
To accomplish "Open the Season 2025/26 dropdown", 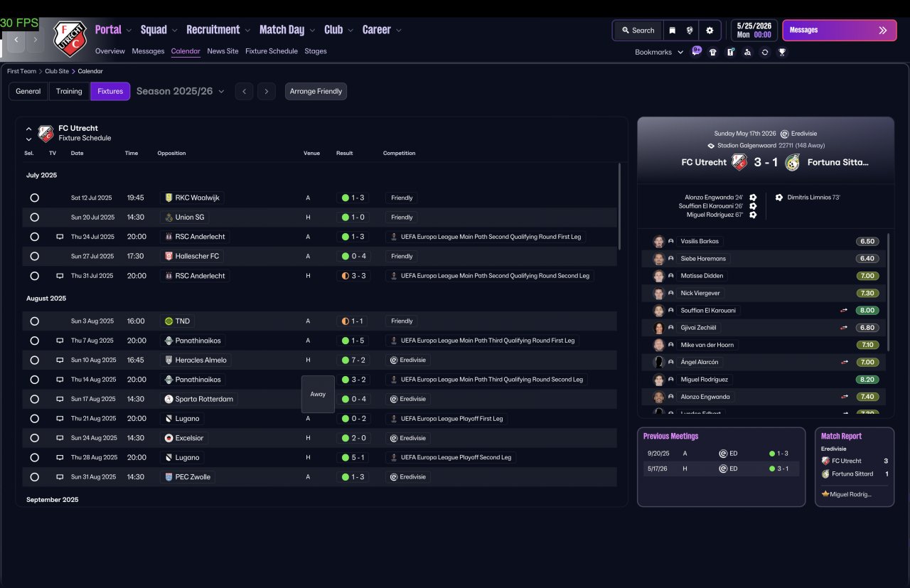I will tap(181, 91).
